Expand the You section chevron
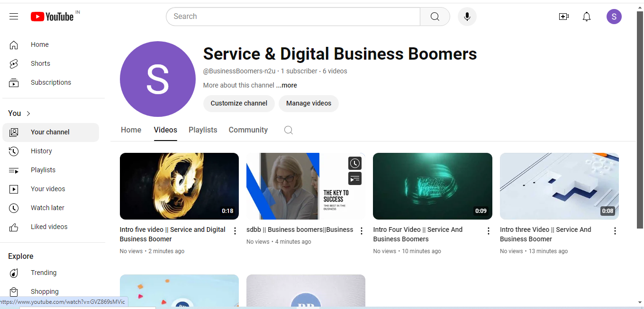This screenshot has width=644, height=309. point(28,114)
